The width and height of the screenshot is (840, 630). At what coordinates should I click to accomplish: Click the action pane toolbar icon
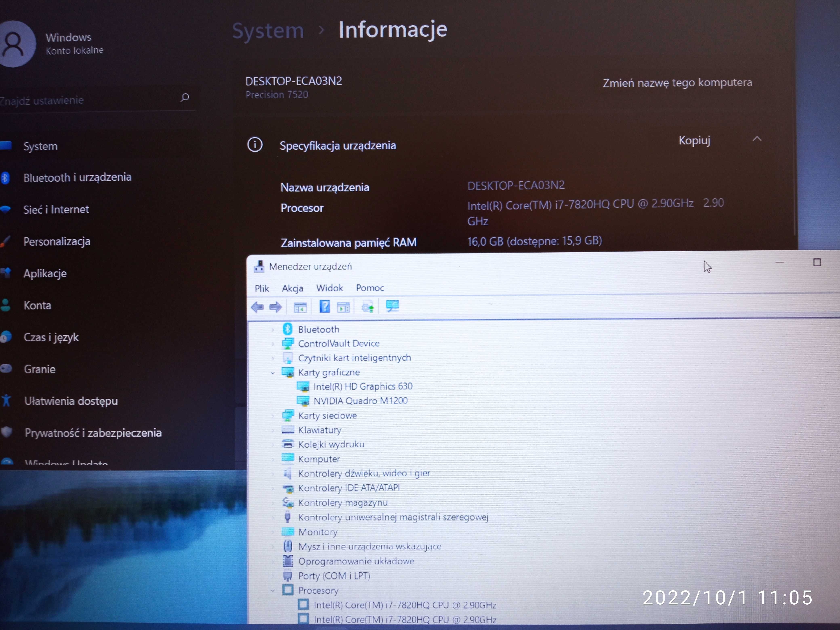tap(343, 307)
